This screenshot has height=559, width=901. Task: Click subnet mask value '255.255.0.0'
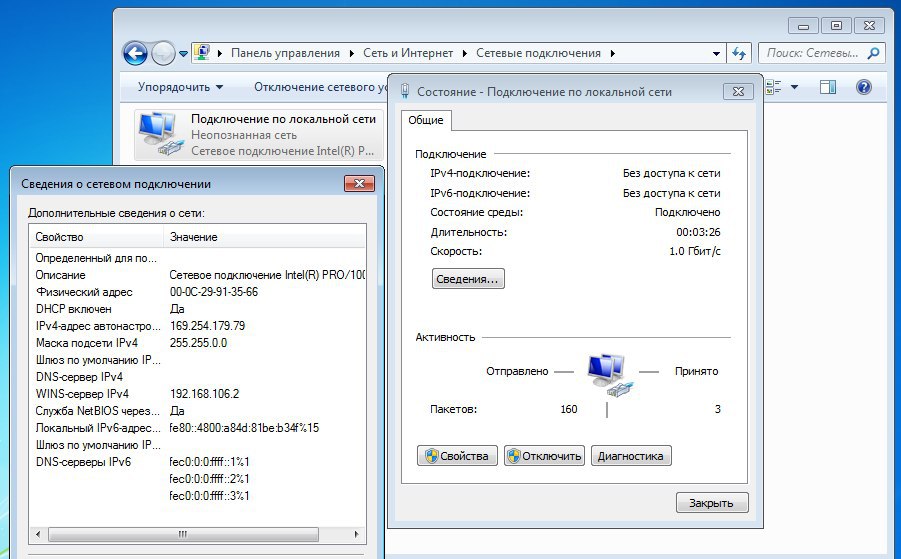[198, 343]
